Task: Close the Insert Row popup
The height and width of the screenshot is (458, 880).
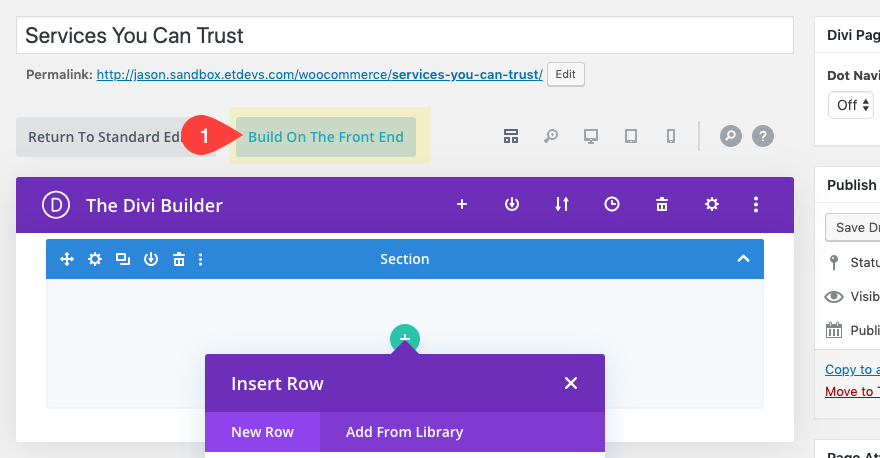Action: pos(571,384)
